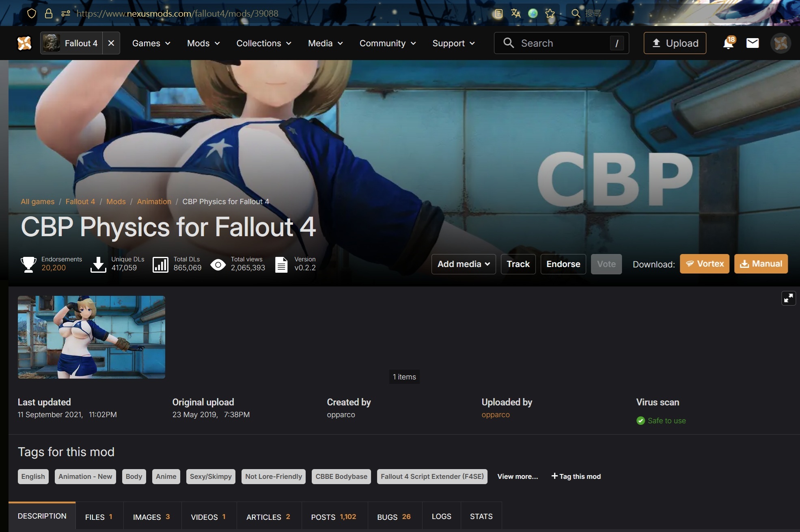Screen dimensions: 800x532
Task: Expand the Media dropdown menu
Action: pos(326,43)
